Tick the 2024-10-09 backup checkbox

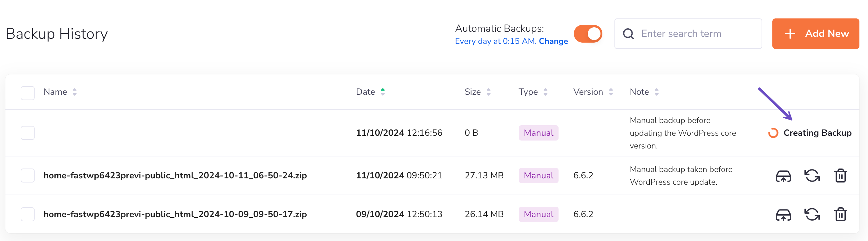(28, 214)
